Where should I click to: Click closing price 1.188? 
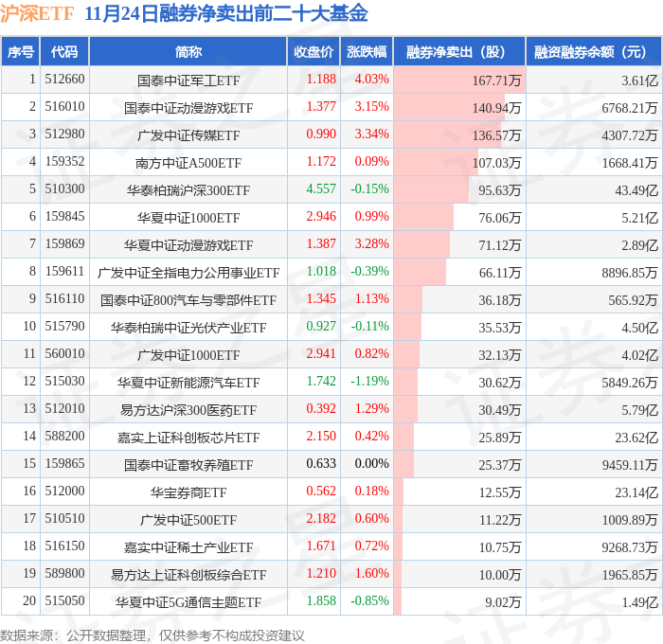pyautogui.click(x=321, y=79)
